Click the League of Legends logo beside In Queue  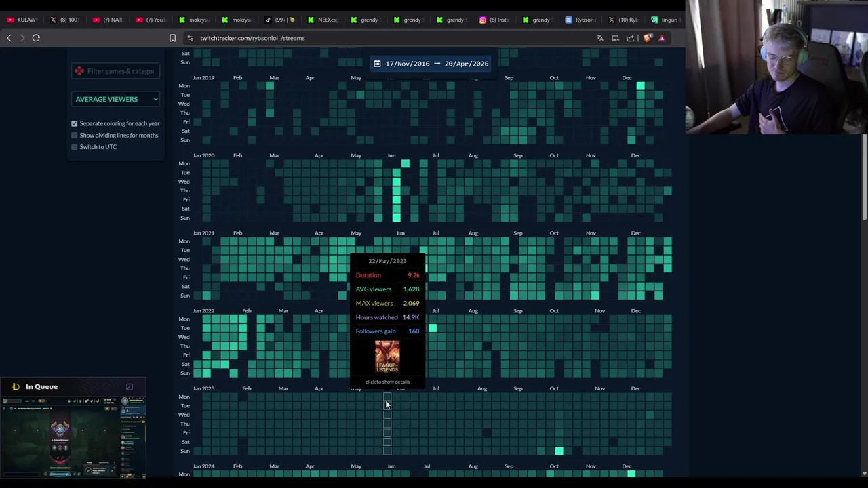16,387
